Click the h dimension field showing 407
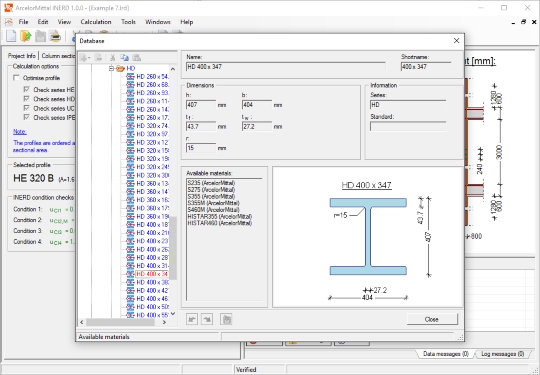This screenshot has height=375, width=540. pos(201,105)
